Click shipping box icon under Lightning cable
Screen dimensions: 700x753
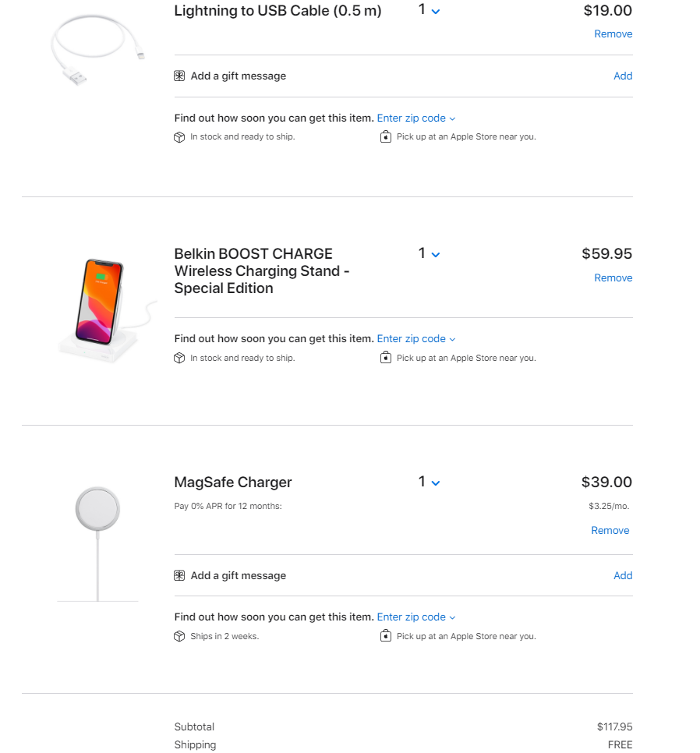tap(179, 137)
